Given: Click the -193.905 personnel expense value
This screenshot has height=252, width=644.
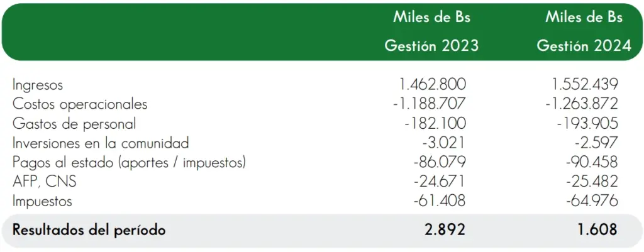Looking at the screenshot, I should click(x=588, y=124).
